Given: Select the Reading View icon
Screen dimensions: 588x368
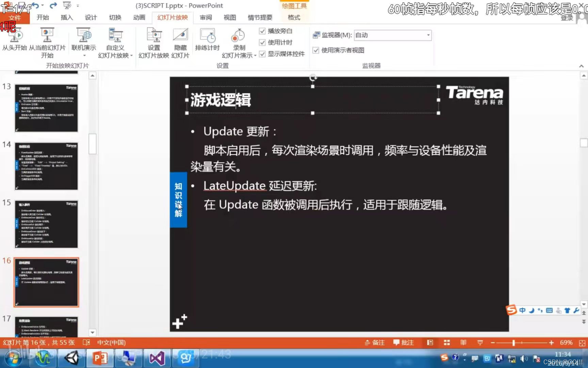Looking at the screenshot, I should point(463,342).
